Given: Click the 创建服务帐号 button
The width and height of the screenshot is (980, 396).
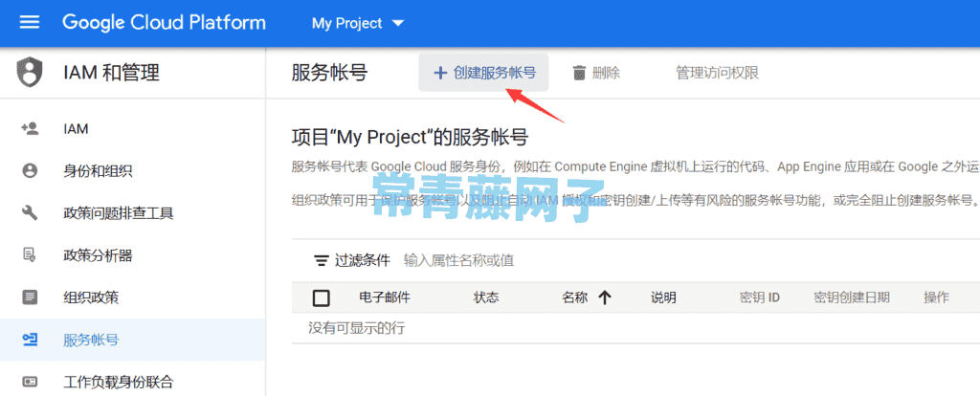Looking at the screenshot, I should pos(483,73).
